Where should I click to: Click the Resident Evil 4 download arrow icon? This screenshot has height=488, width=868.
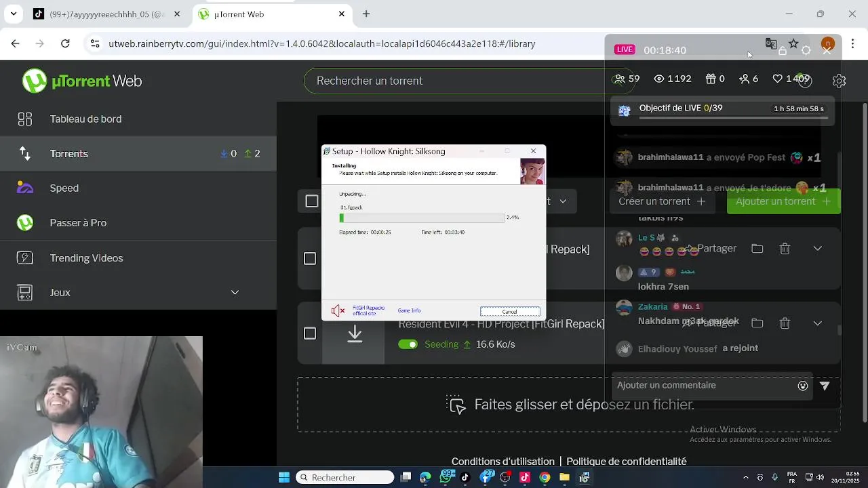355,333
